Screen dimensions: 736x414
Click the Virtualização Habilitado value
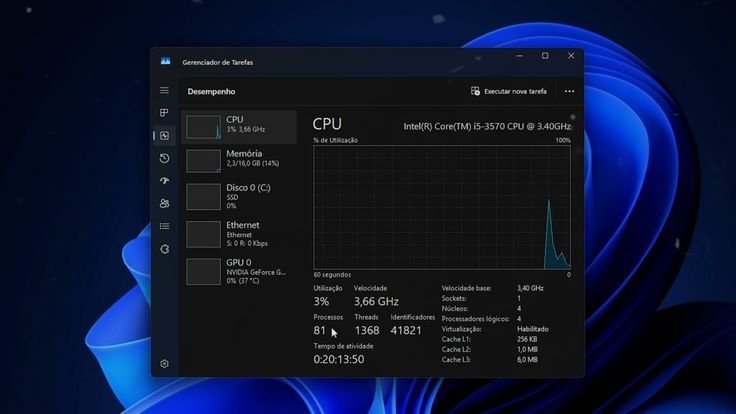pyautogui.click(x=532, y=329)
